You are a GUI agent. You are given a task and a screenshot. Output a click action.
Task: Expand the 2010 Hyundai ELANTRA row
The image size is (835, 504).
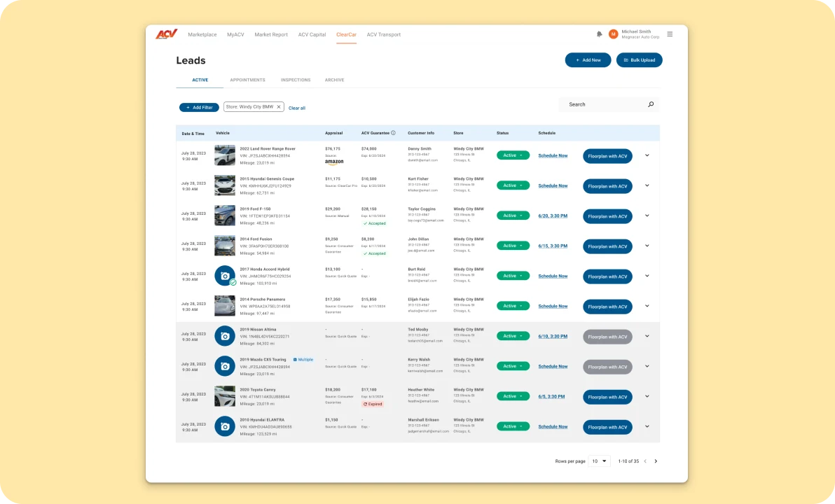[647, 426]
